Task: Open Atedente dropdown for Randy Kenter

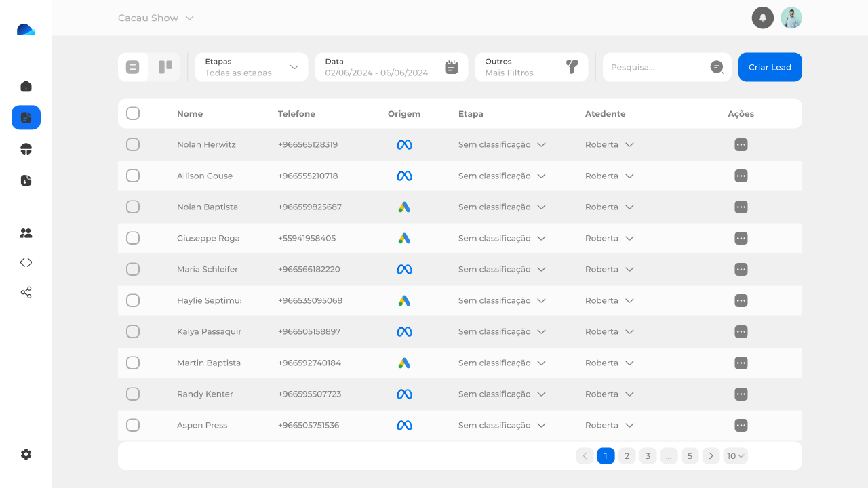Action: coord(610,394)
